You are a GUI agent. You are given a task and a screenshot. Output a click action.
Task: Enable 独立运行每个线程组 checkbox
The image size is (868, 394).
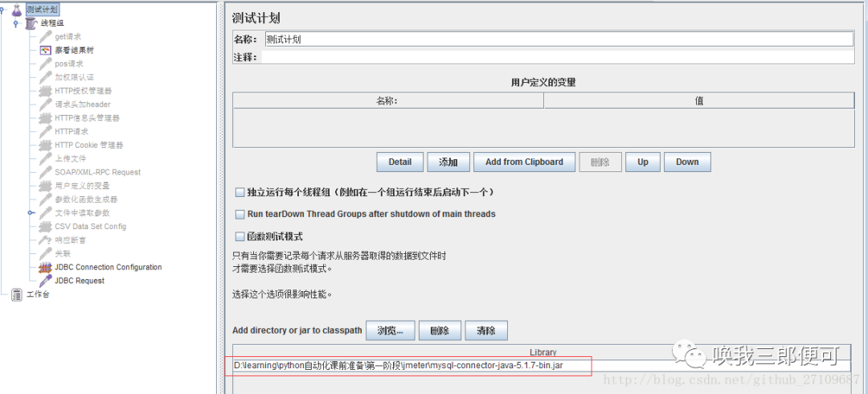click(240, 192)
